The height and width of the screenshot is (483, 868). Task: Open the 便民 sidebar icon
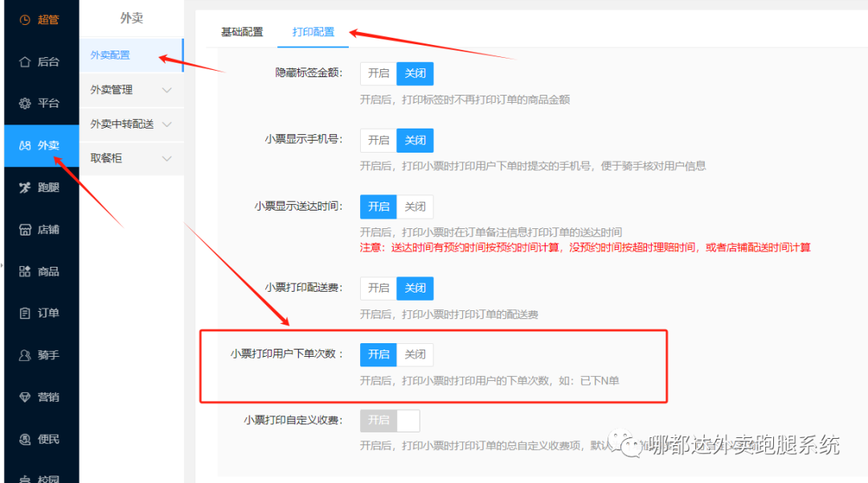coord(25,440)
